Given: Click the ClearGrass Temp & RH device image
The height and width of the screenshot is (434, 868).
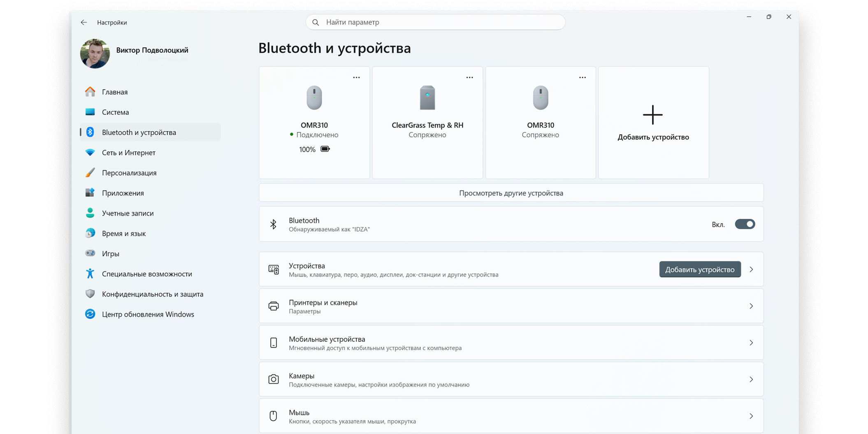Looking at the screenshot, I should [427, 97].
